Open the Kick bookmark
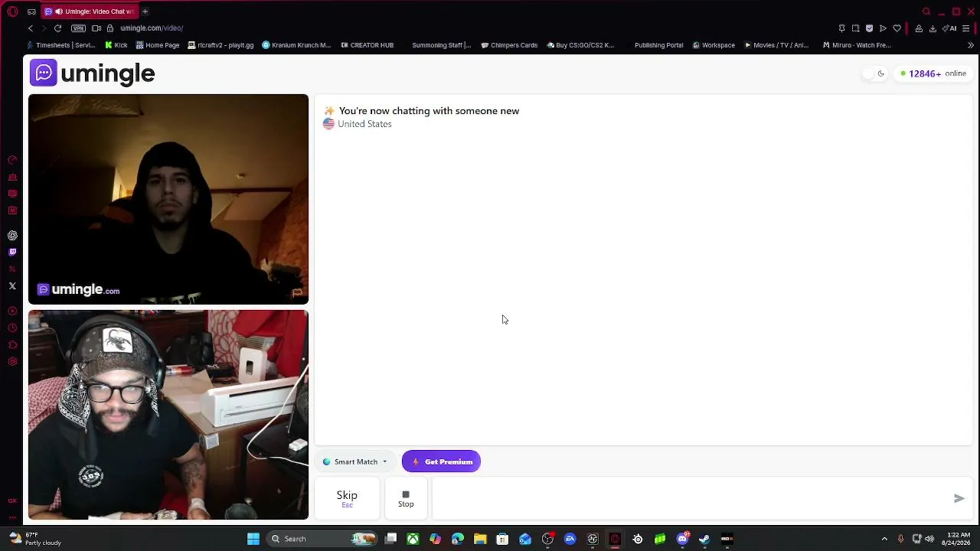 click(116, 45)
